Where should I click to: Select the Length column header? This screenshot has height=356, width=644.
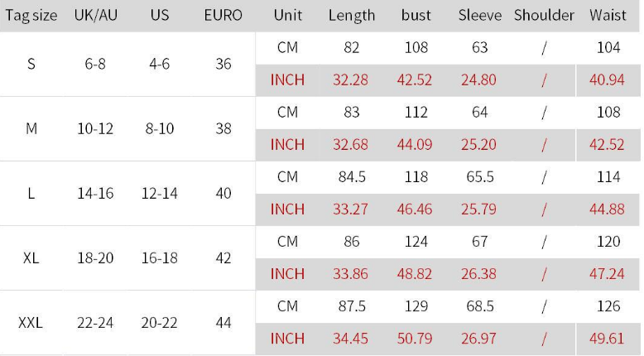coord(352,16)
